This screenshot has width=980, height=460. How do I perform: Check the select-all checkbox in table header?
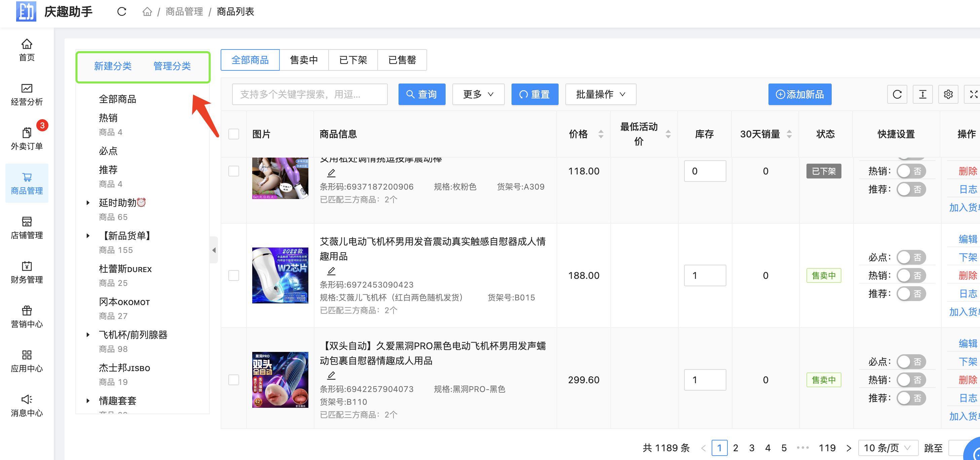tap(234, 134)
